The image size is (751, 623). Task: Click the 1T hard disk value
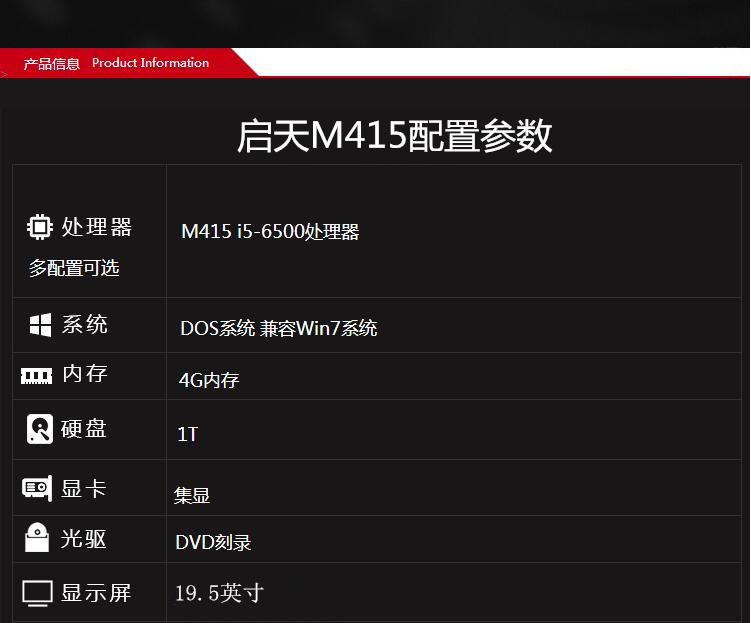click(187, 434)
